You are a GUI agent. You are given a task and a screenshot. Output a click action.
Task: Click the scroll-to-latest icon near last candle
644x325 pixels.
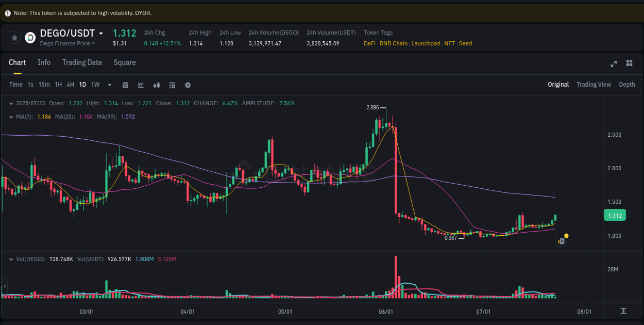click(x=561, y=241)
